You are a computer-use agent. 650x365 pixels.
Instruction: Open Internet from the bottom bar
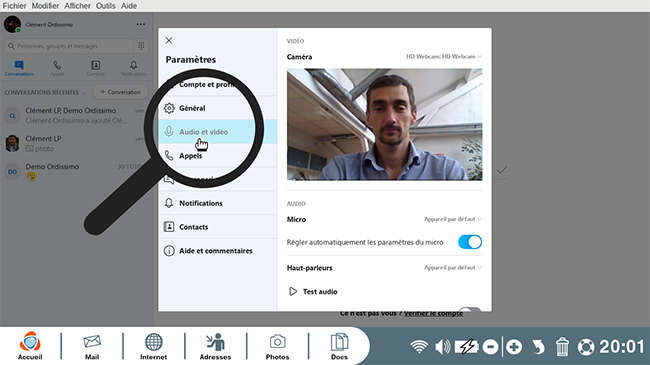153,346
